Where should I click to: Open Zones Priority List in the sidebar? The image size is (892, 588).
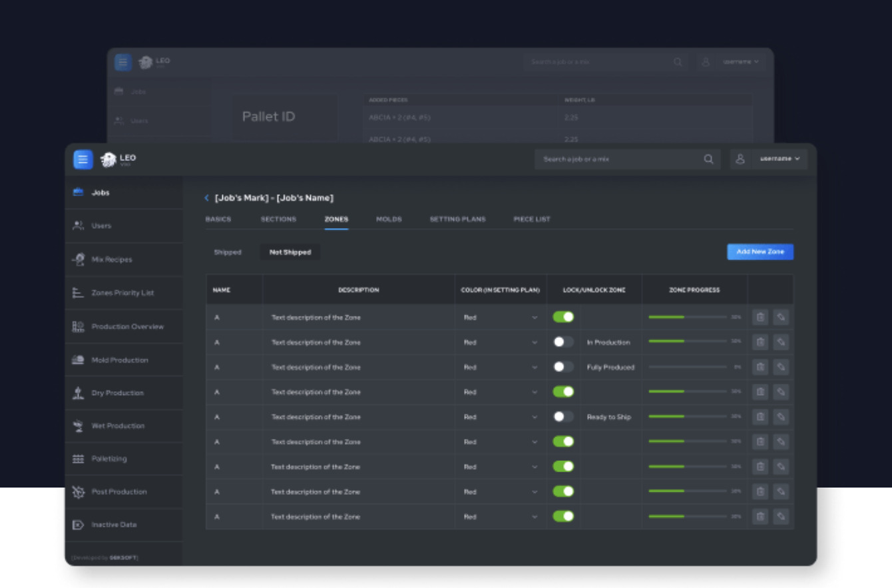124,293
